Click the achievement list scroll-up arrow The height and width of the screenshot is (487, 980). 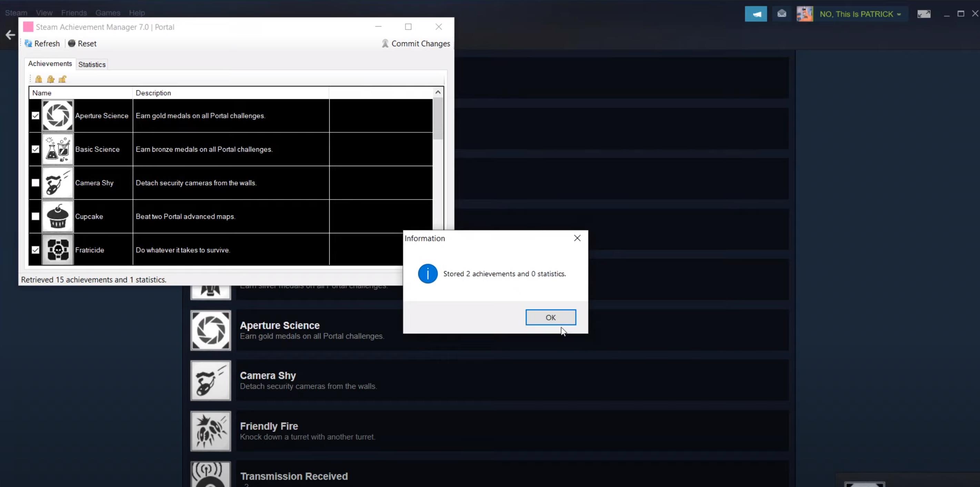pyautogui.click(x=438, y=92)
